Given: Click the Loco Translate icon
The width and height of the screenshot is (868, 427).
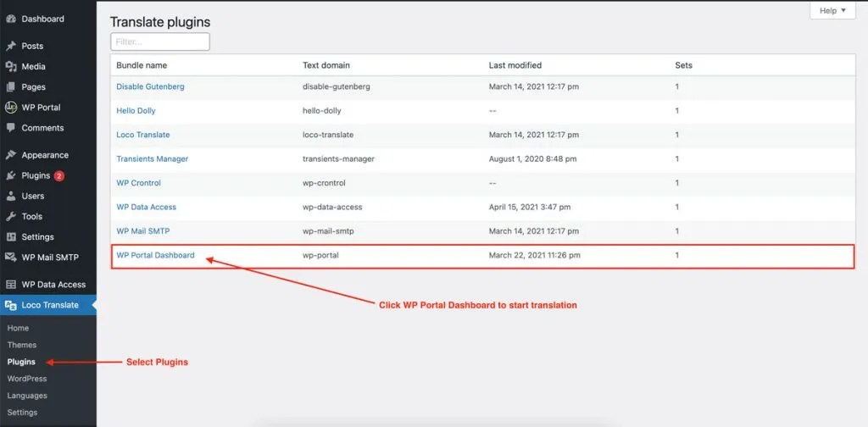Looking at the screenshot, I should coord(10,305).
